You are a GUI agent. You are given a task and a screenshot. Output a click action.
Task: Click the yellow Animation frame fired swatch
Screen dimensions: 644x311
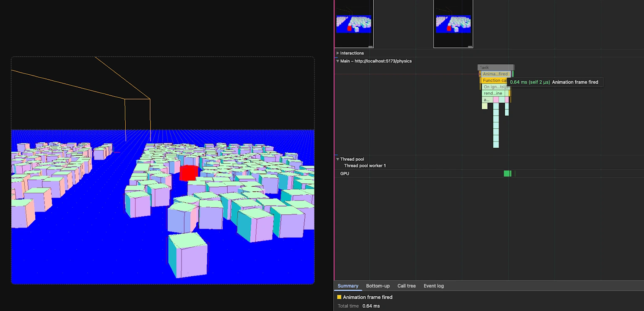coord(339,297)
